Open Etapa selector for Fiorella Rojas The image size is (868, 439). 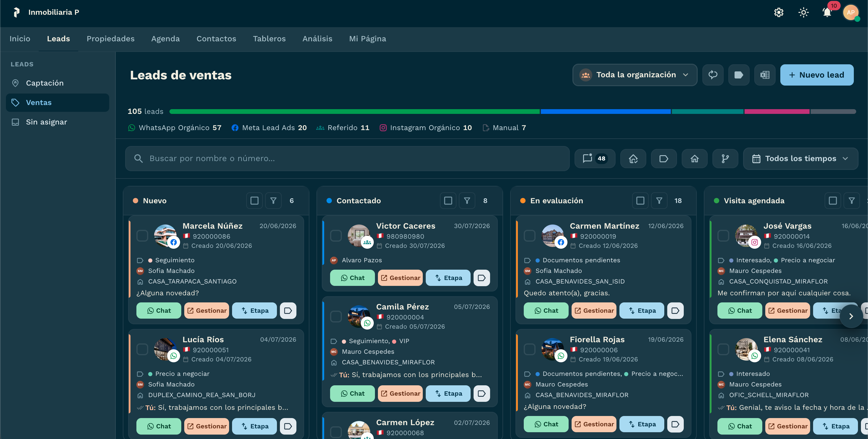642,424
